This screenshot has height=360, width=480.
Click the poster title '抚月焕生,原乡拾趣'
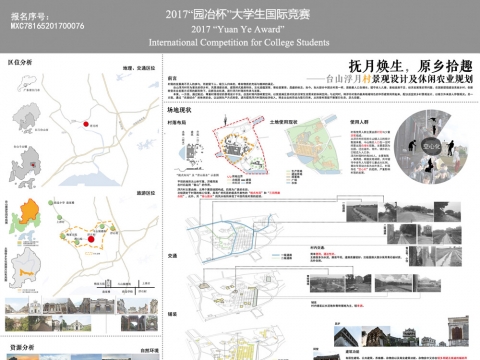(x=411, y=66)
